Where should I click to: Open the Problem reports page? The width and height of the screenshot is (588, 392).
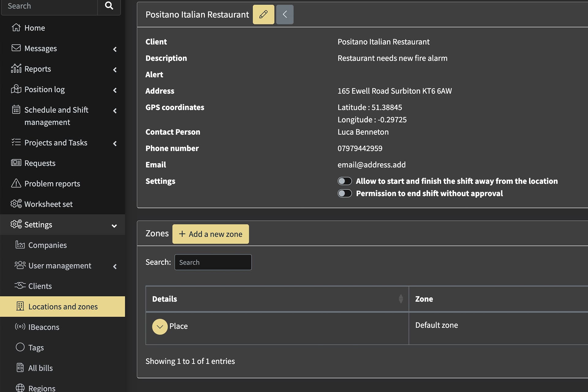(x=52, y=184)
